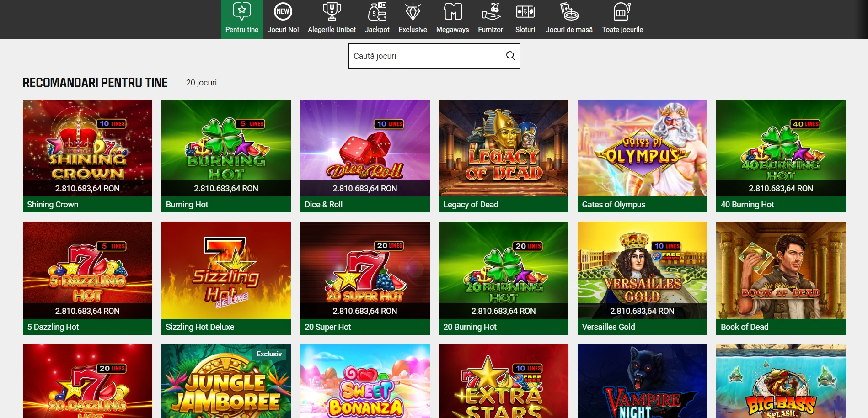
Task: Open the Pentru tine star icon
Action: click(241, 11)
